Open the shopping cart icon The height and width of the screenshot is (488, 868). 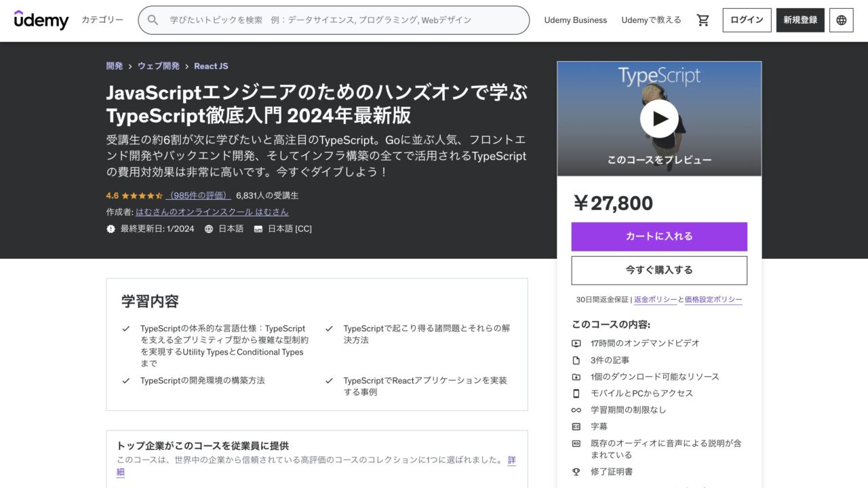[x=703, y=20]
